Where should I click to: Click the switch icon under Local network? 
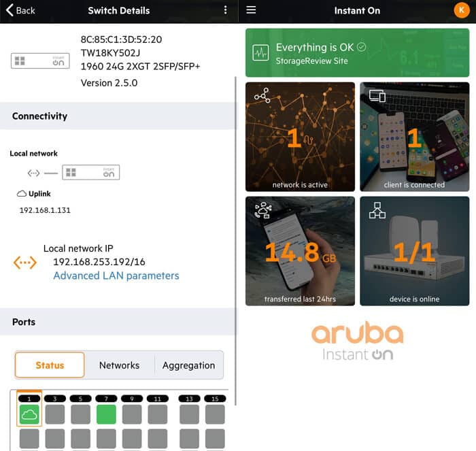click(90, 172)
